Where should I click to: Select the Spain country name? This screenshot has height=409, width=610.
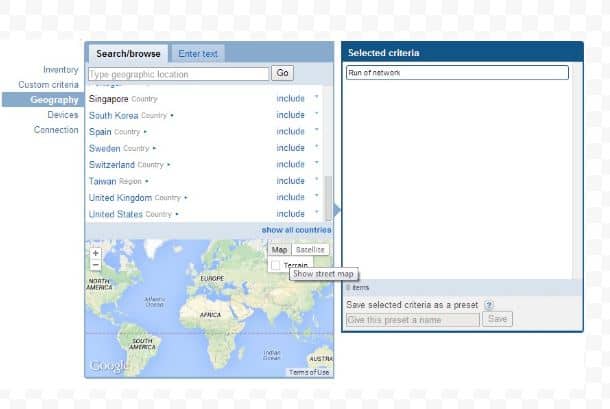(x=100, y=132)
